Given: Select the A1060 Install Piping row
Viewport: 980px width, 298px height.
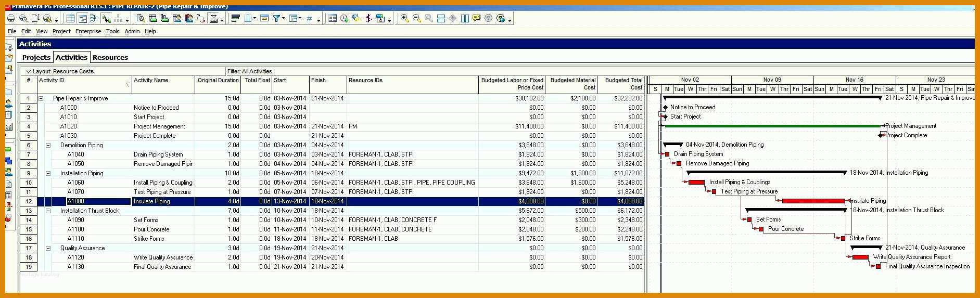Looking at the screenshot, I should point(332,183).
